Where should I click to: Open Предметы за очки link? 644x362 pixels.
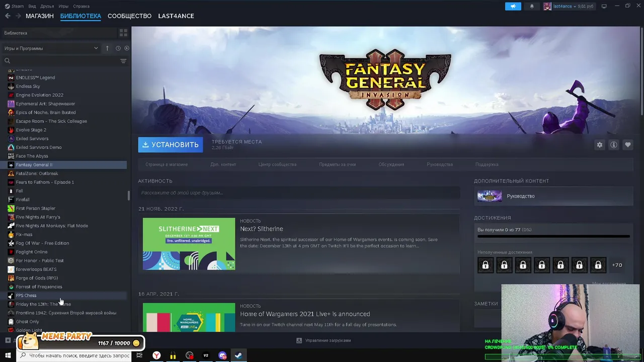pyautogui.click(x=337, y=164)
